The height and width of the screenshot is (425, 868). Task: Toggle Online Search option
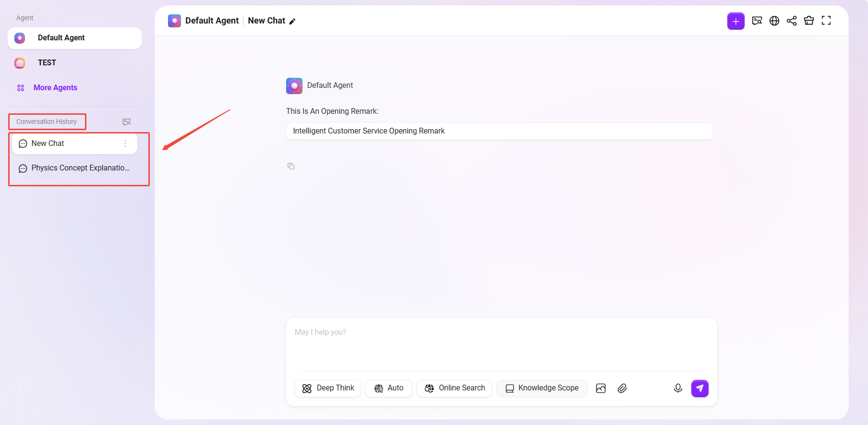click(455, 388)
